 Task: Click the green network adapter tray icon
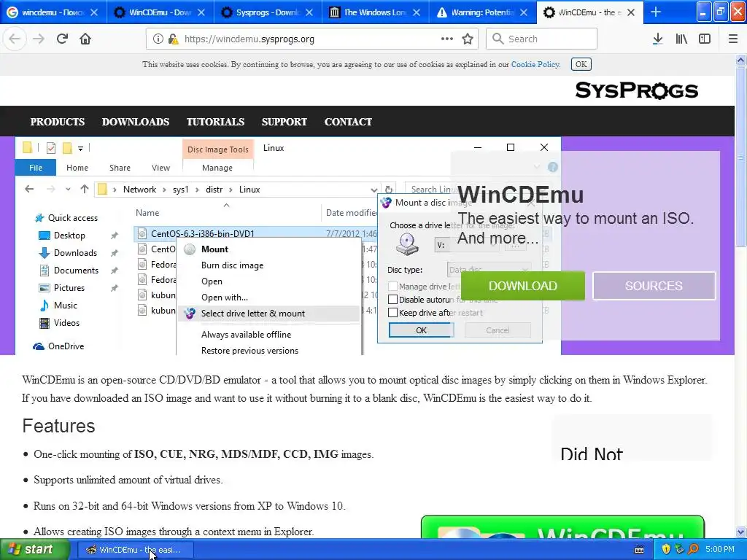[x=679, y=550]
